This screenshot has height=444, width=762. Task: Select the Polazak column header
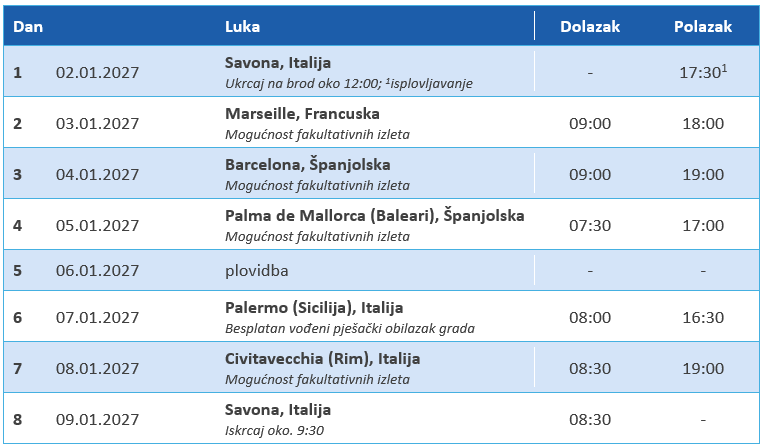pyautogui.click(x=703, y=26)
